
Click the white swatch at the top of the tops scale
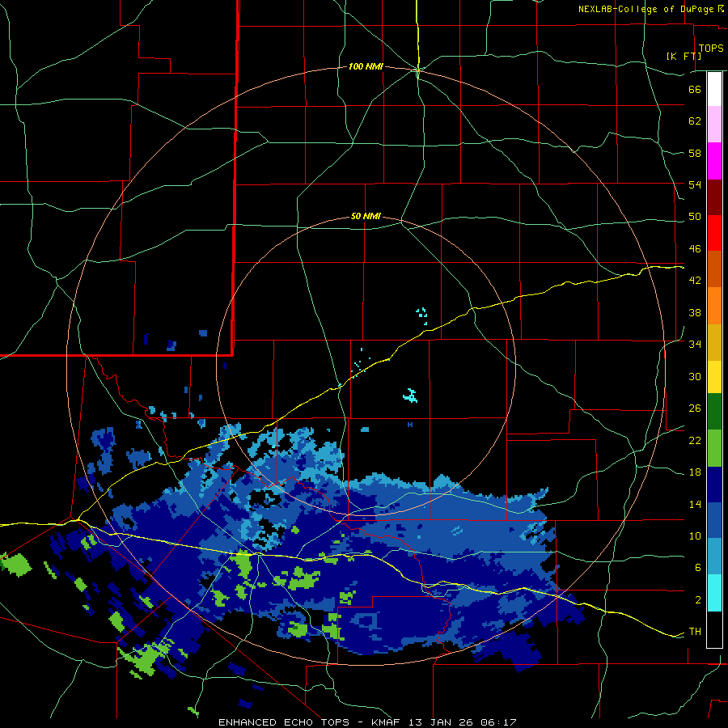714,89
